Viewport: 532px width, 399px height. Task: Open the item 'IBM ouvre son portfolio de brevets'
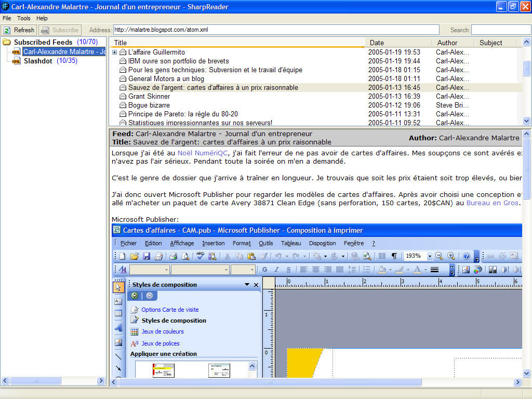pyautogui.click(x=179, y=61)
